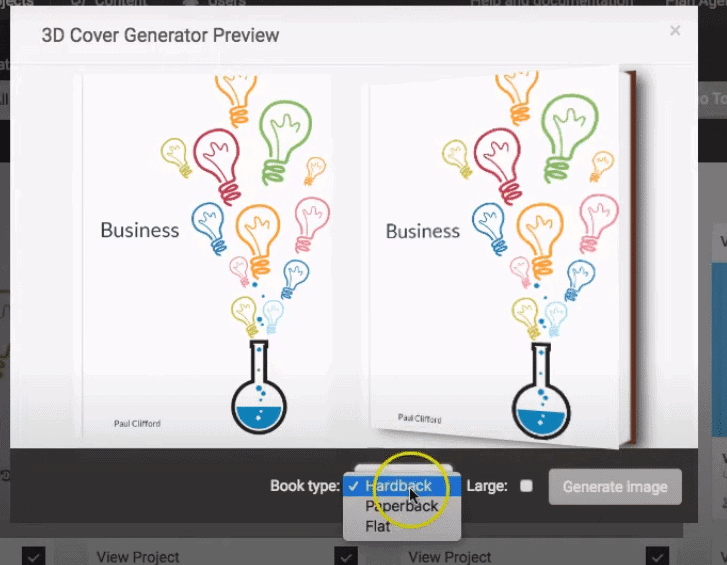The height and width of the screenshot is (565, 727).
Task: Enable the Large checkbox
Action: [x=526, y=486]
